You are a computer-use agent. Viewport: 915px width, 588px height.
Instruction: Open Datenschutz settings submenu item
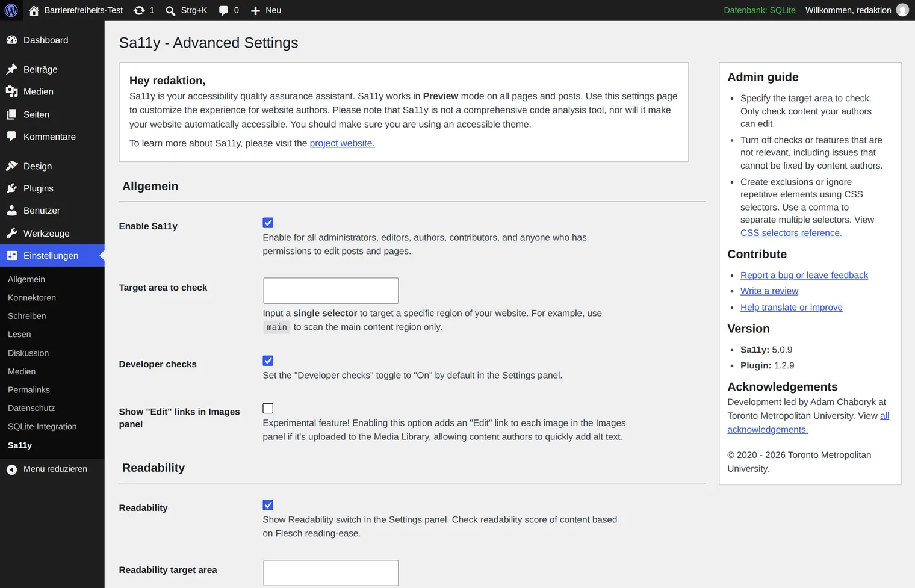click(31, 408)
